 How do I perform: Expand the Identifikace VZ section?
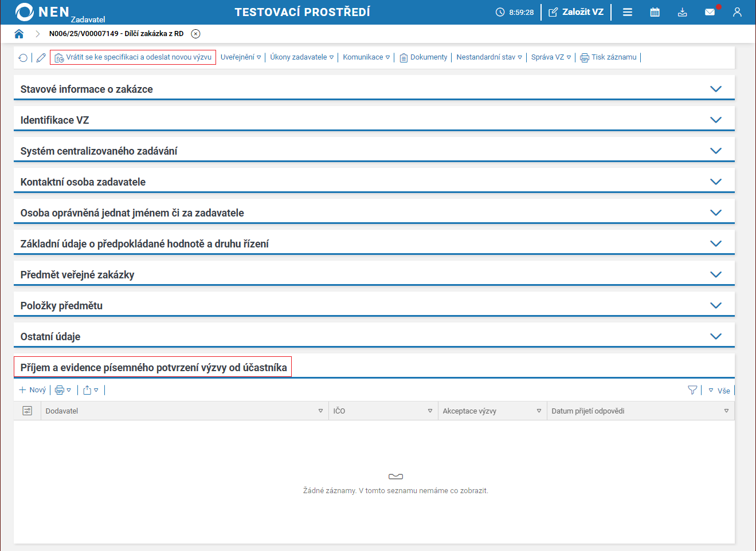point(374,120)
